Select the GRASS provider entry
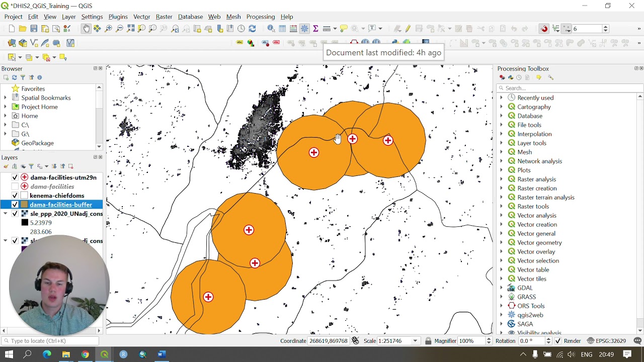This screenshot has width=644, height=362. 526,297
